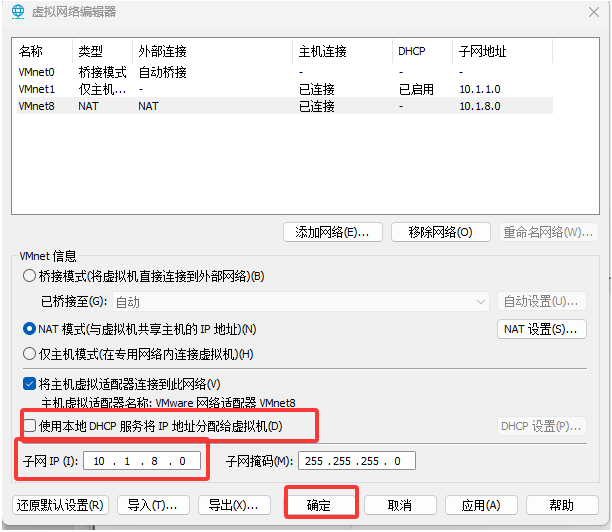The image size is (612, 532).
Task: Click the 添加网络(E) button
Action: tap(333, 232)
